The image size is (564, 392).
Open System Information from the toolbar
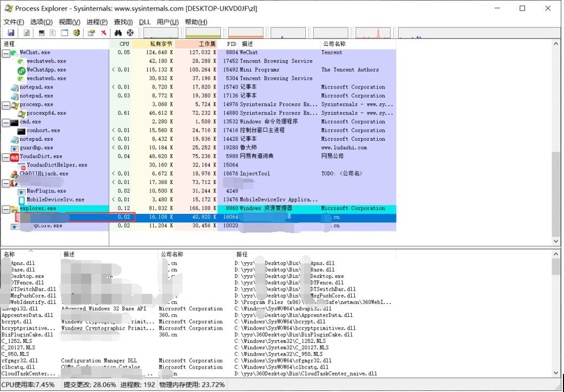pyautogui.click(x=42, y=33)
